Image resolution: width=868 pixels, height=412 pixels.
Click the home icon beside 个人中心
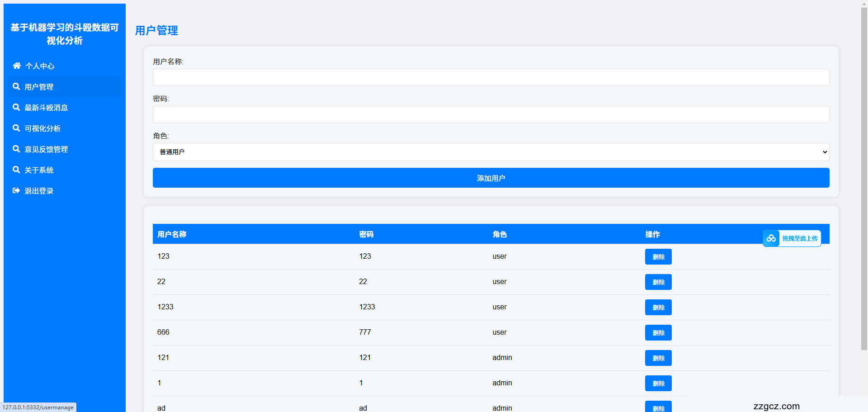pyautogui.click(x=17, y=66)
